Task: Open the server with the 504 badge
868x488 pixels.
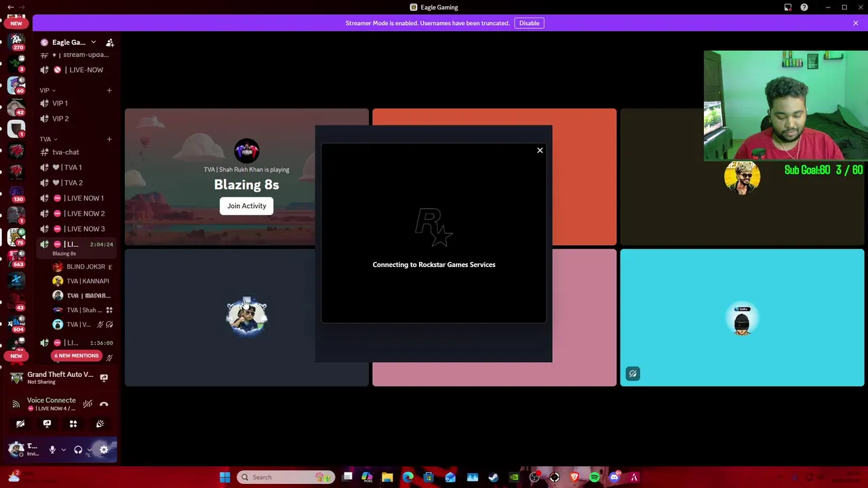Action: coord(16,323)
